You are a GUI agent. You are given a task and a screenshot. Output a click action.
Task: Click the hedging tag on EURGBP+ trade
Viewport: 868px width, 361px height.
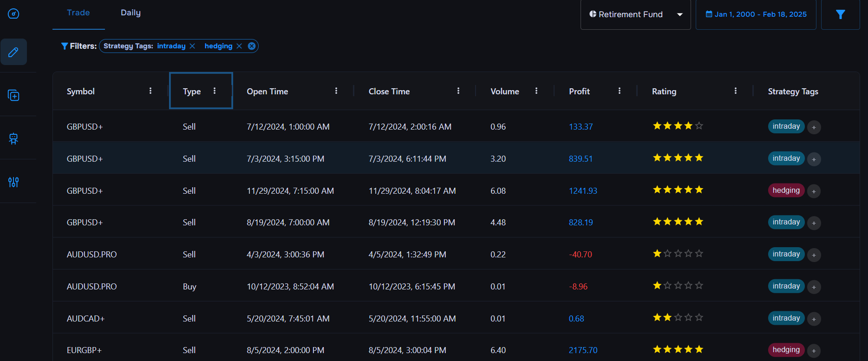786,350
